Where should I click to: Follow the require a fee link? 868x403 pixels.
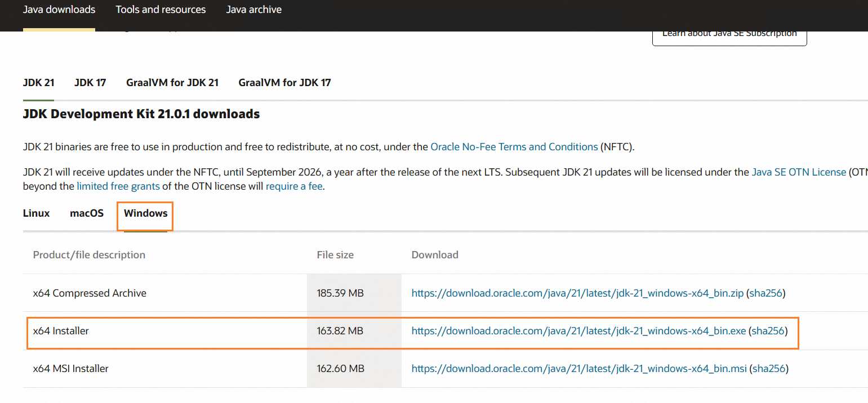click(294, 186)
